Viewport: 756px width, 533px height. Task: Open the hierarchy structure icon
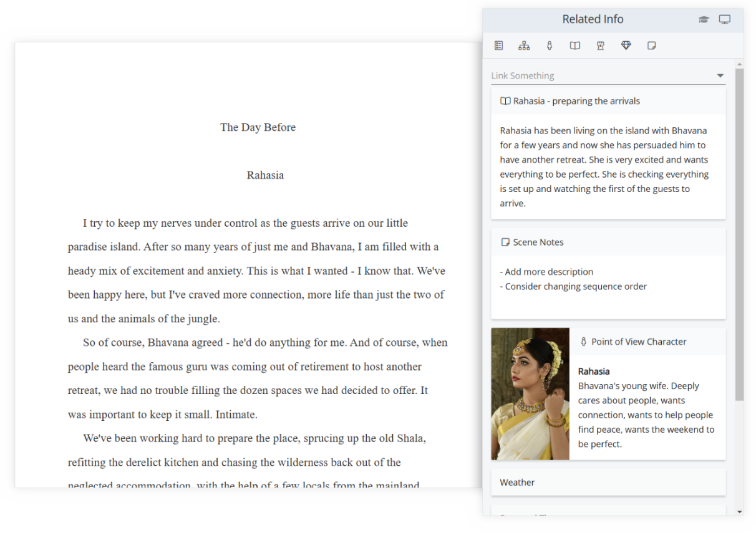[x=524, y=46]
